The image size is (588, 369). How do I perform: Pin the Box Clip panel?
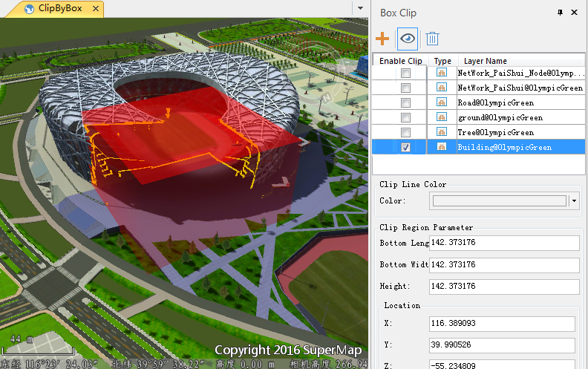point(560,13)
